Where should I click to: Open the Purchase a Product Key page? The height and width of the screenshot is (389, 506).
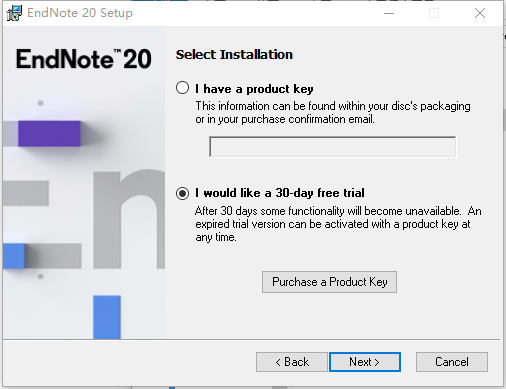(329, 282)
